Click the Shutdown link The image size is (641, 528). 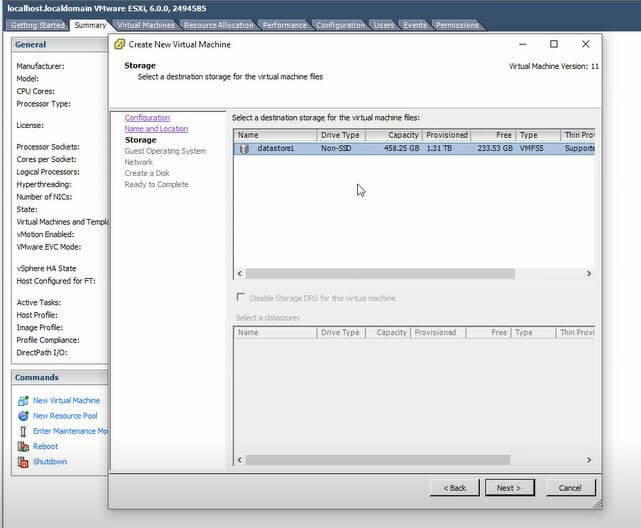50,462
